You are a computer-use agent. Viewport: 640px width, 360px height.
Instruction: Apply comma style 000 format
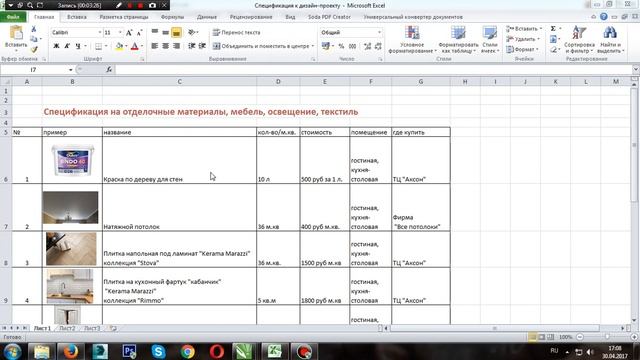[x=352, y=46]
